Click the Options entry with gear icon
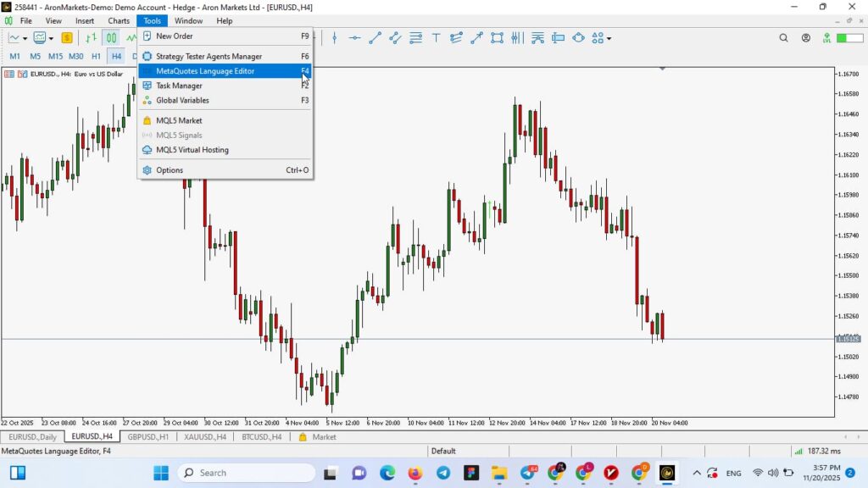Screen dimensions: 868x488 click(x=170, y=170)
